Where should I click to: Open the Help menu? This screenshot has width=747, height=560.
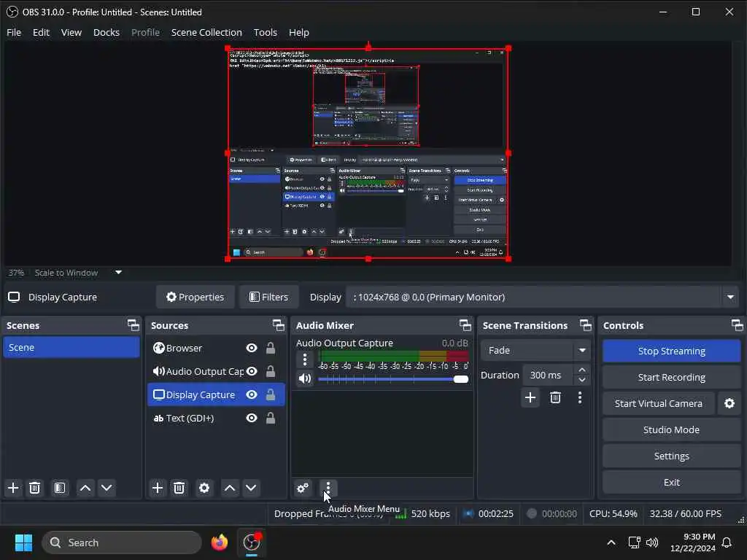coord(298,32)
